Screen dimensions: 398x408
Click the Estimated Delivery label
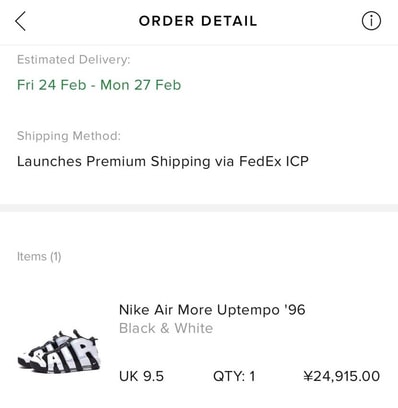click(x=74, y=60)
